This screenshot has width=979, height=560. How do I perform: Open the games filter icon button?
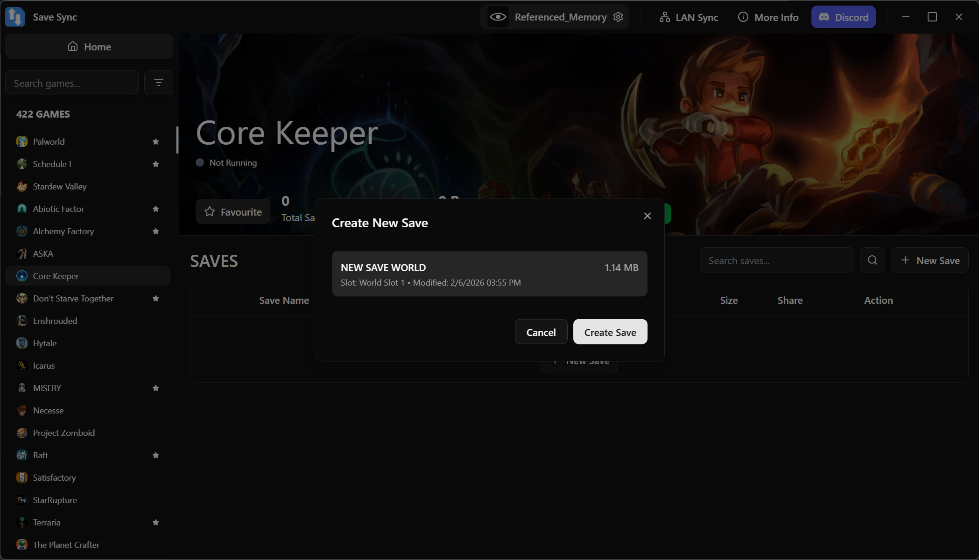pos(159,83)
